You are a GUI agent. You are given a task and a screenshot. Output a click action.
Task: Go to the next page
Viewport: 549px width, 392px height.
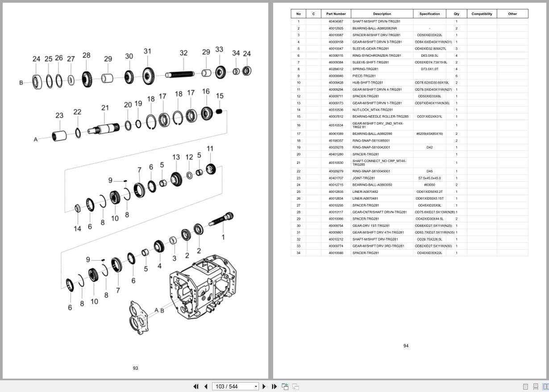pos(264,387)
